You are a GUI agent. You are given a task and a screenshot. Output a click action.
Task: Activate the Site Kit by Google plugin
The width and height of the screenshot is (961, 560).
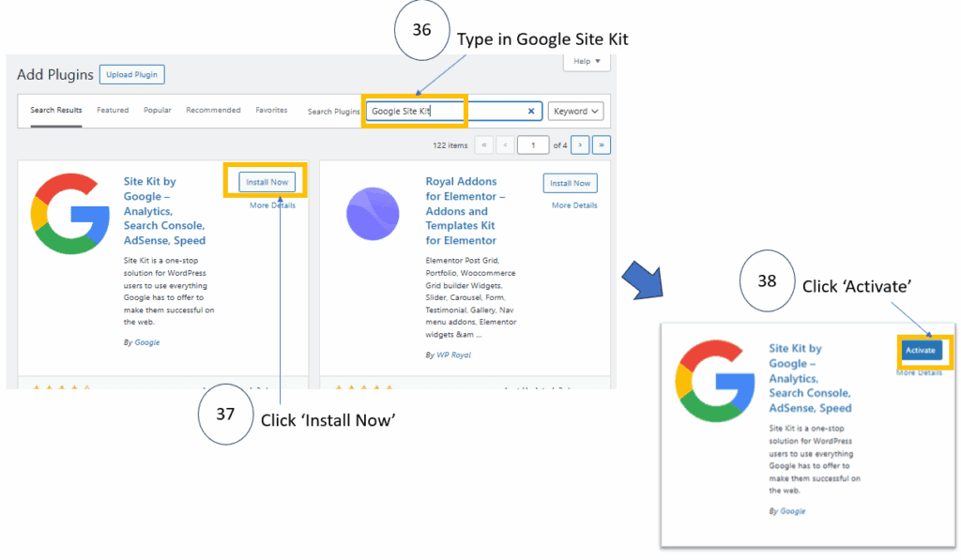(921, 350)
